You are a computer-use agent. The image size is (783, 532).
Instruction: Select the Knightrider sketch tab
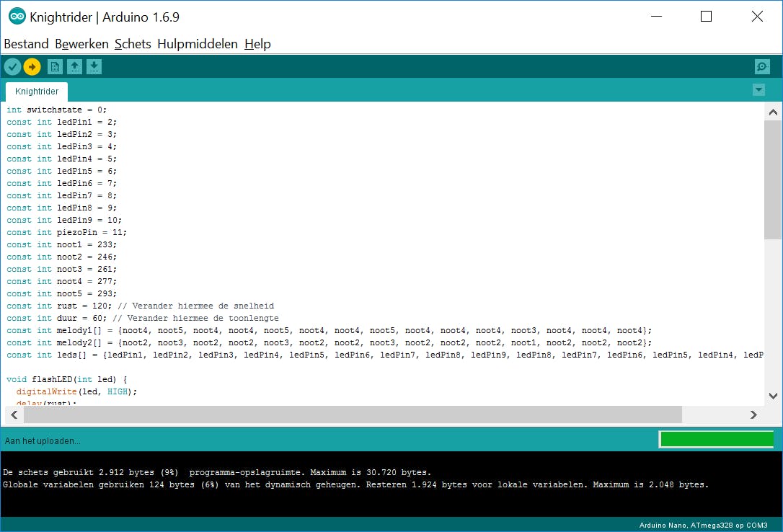tap(37, 92)
